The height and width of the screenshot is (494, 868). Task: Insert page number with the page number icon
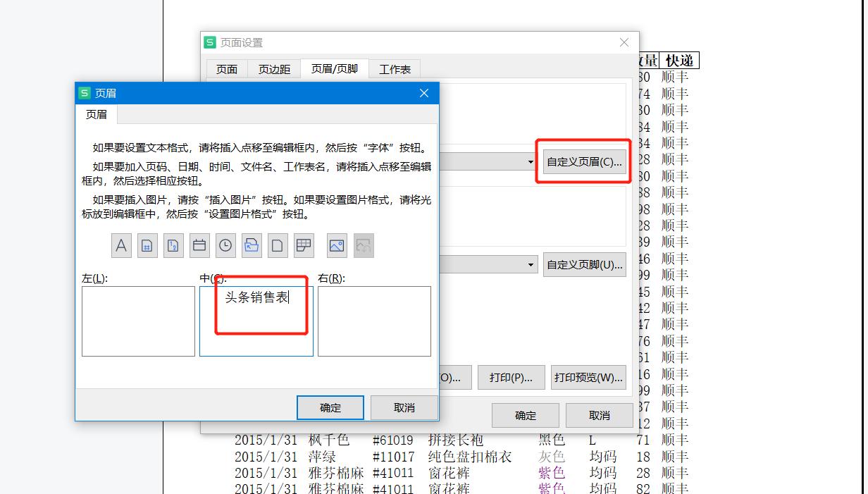pos(147,245)
